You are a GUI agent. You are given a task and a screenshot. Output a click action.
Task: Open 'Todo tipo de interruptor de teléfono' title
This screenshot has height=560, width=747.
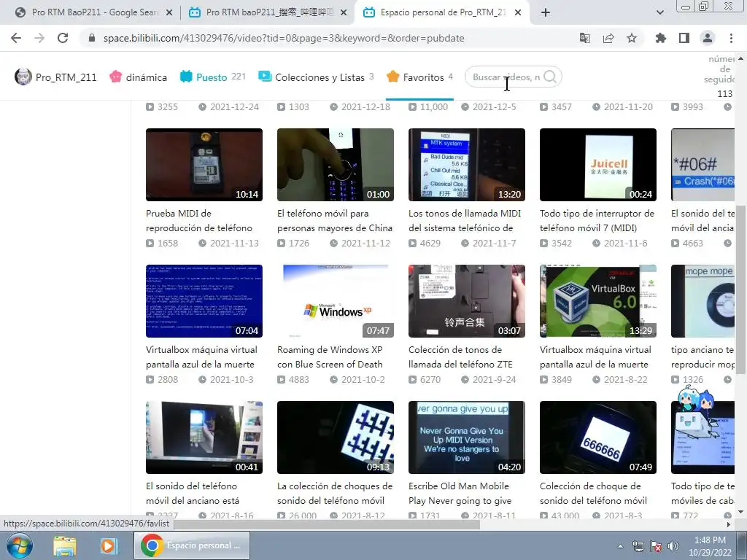[x=597, y=220]
